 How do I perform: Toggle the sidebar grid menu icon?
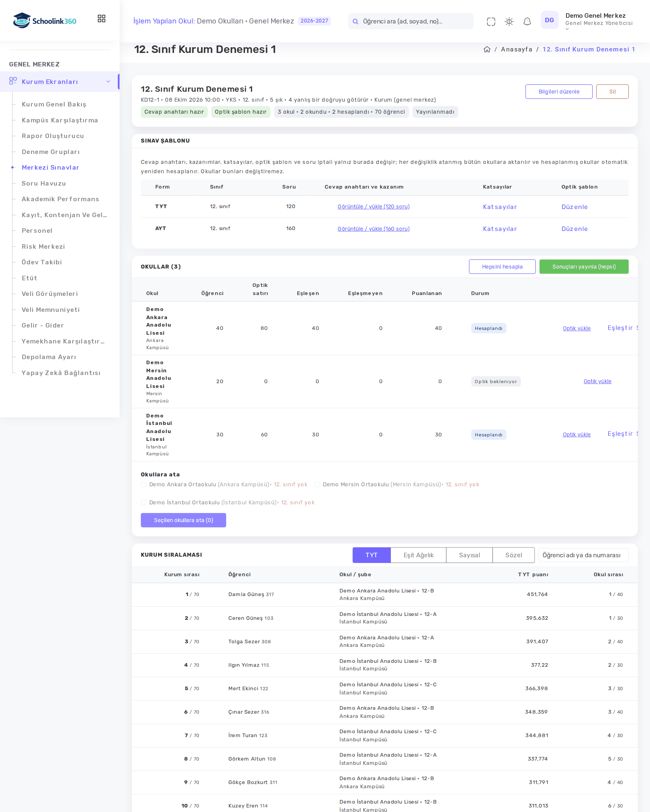(101, 18)
